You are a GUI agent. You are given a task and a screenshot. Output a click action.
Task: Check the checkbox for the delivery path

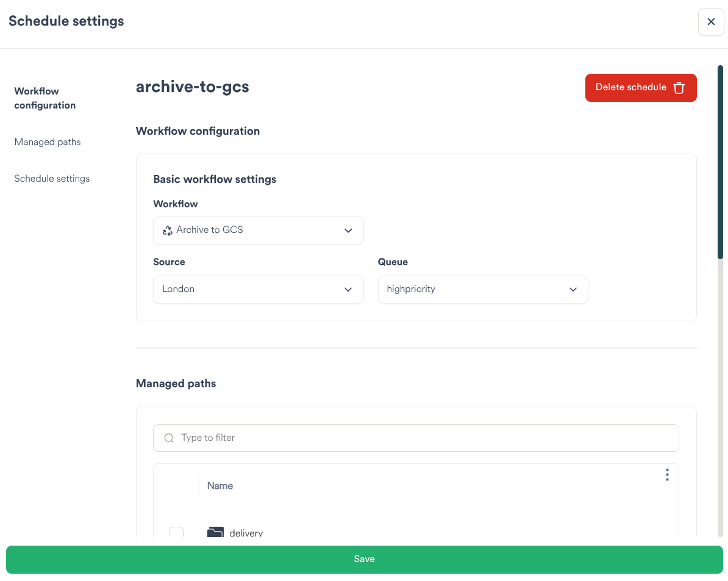(x=176, y=532)
